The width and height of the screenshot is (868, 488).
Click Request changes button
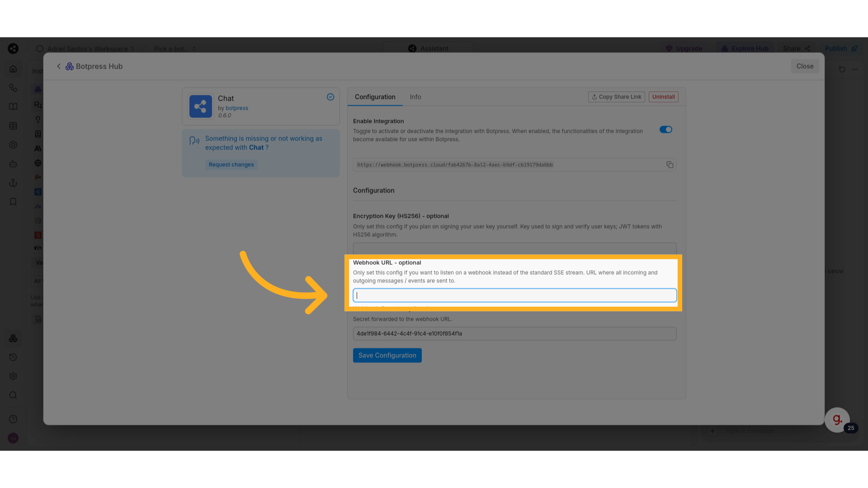231,164
